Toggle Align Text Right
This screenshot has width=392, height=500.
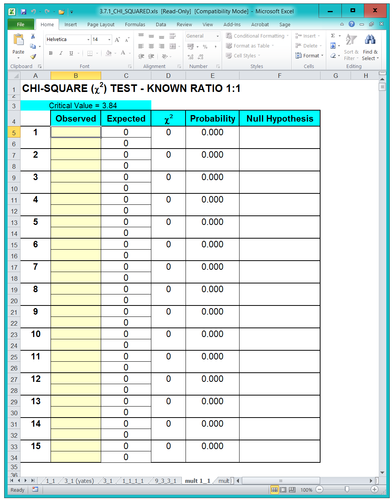pyautogui.click(x=162, y=46)
